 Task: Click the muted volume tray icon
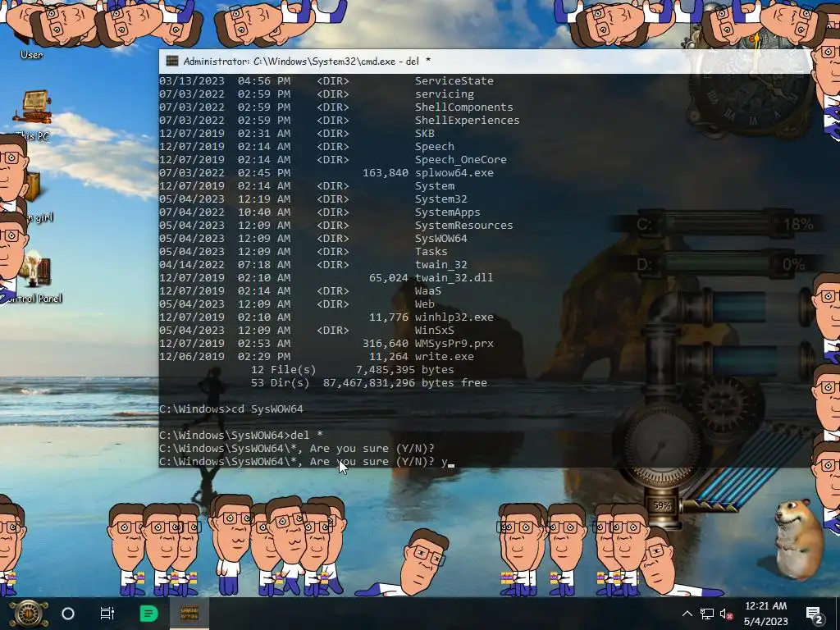click(x=727, y=614)
